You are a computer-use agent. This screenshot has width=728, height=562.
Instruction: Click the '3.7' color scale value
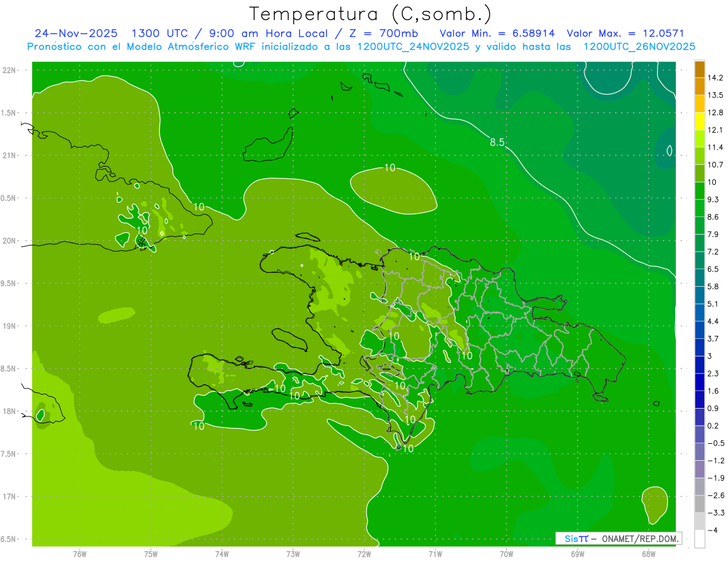coord(713,338)
